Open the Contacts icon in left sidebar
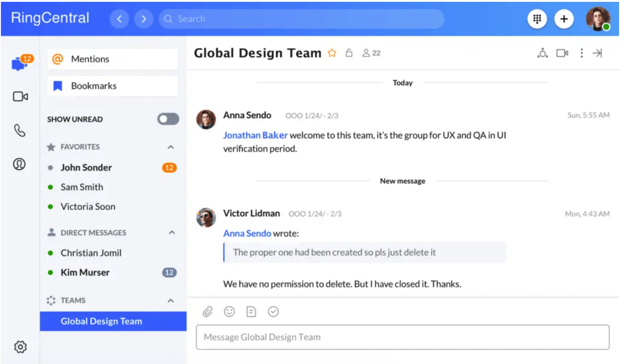This screenshot has height=364, width=620. [x=19, y=164]
